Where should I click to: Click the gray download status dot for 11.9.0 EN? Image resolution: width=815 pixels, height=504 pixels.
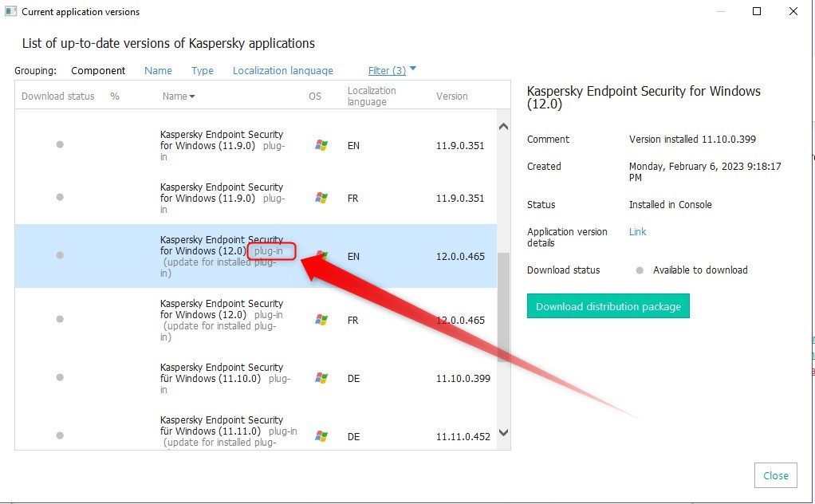pos(60,144)
